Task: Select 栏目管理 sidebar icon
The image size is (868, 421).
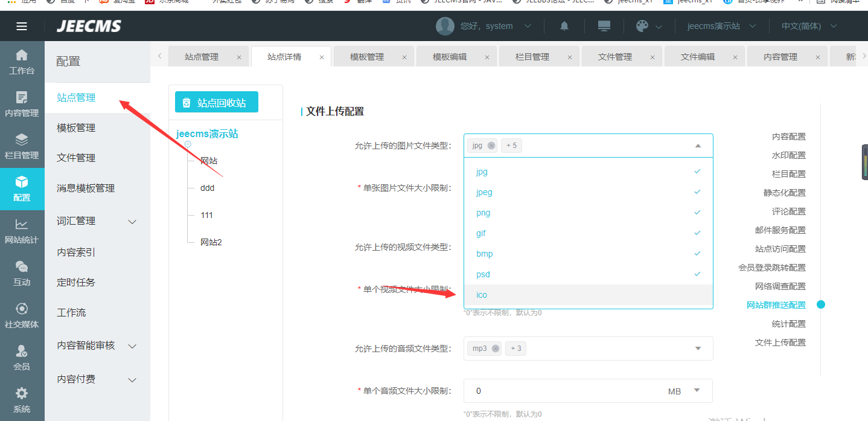Action: 22,147
